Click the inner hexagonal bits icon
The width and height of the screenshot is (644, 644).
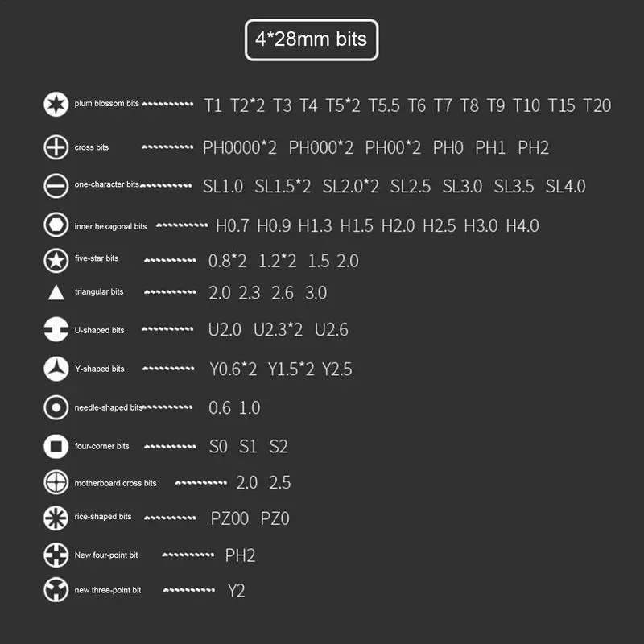(56, 225)
